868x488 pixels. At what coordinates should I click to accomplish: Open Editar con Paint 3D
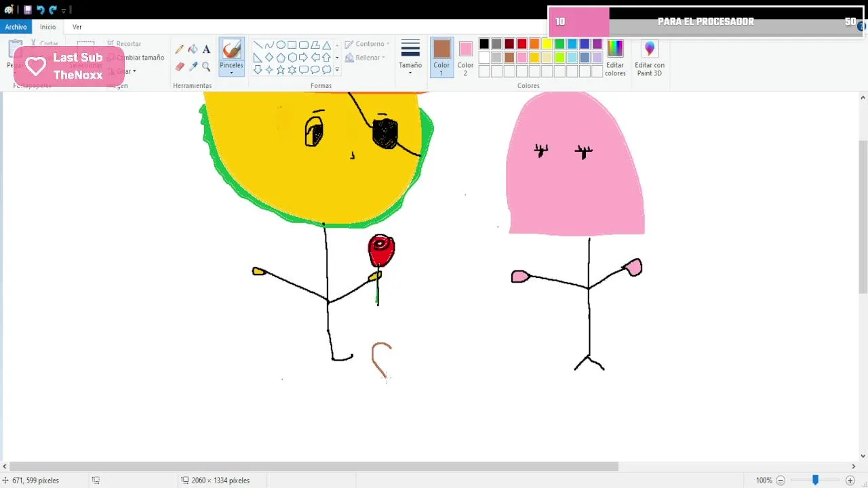pyautogui.click(x=649, y=58)
